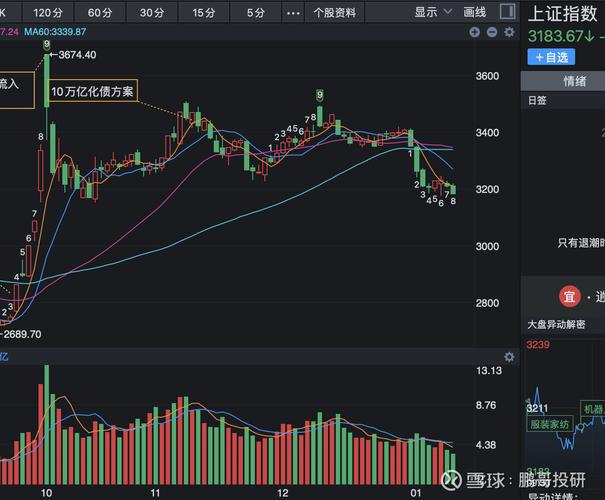Zoom in chart with plus icon
This screenshot has height=500, width=605.
pos(475,32)
